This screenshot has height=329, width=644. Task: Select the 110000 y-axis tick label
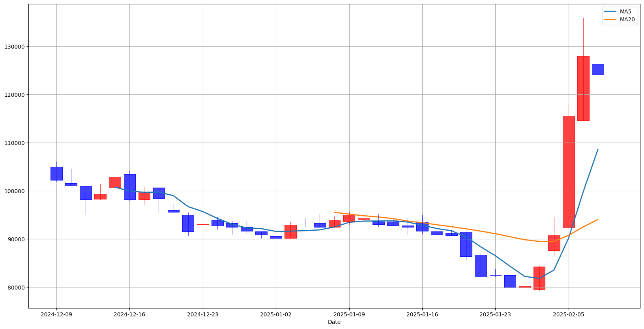coord(14,143)
